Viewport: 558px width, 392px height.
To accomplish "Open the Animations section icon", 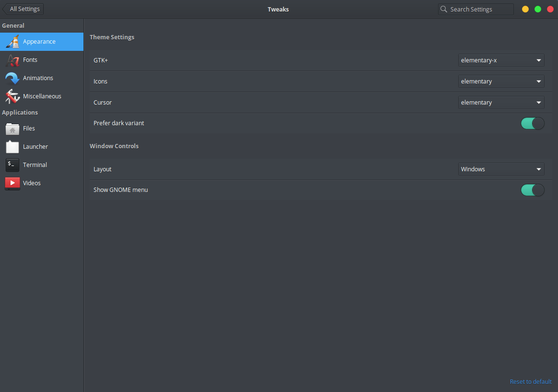I will click(x=12, y=78).
